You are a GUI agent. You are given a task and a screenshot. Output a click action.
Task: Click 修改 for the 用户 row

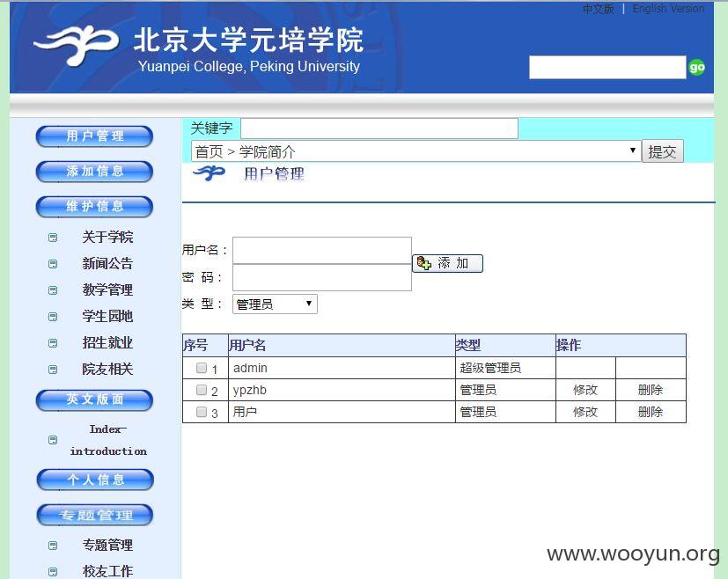click(585, 412)
